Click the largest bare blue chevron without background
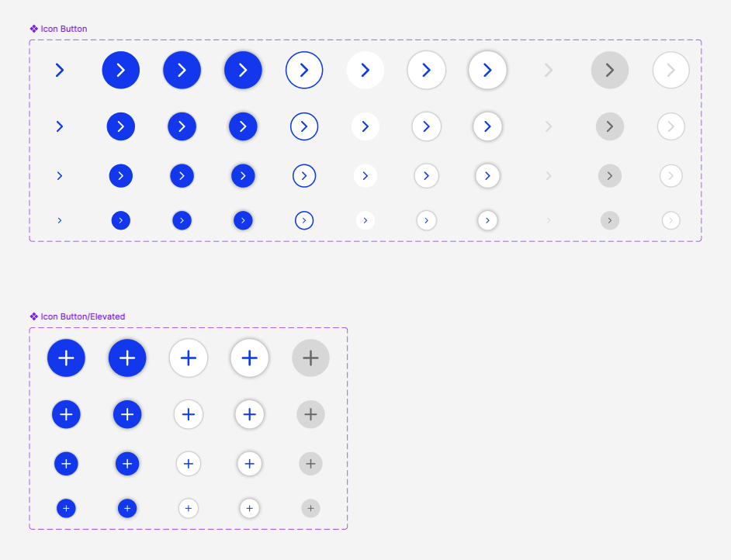The width and height of the screenshot is (731, 560). tap(60, 71)
